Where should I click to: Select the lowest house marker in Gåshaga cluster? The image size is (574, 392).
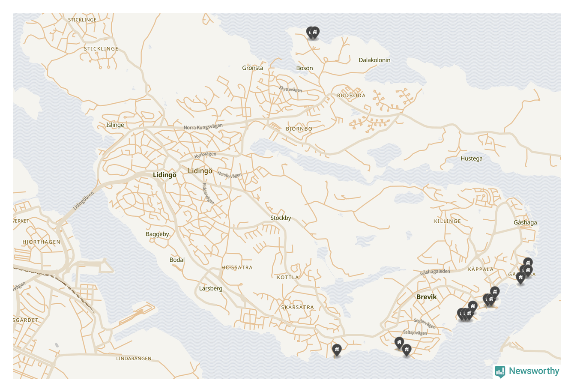click(x=520, y=278)
